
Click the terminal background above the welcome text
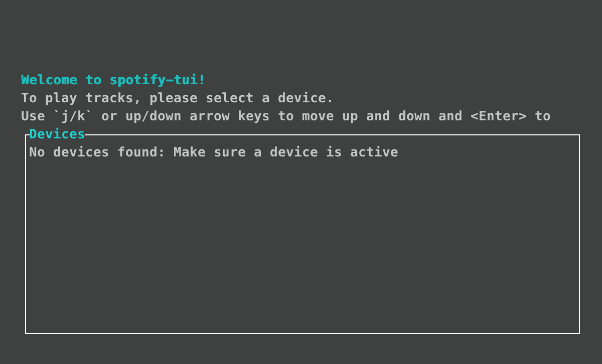coord(301,35)
